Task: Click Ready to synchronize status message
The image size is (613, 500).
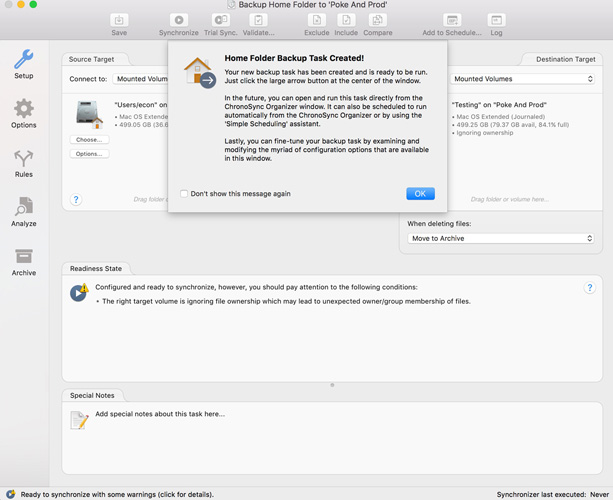Action: tap(117, 494)
